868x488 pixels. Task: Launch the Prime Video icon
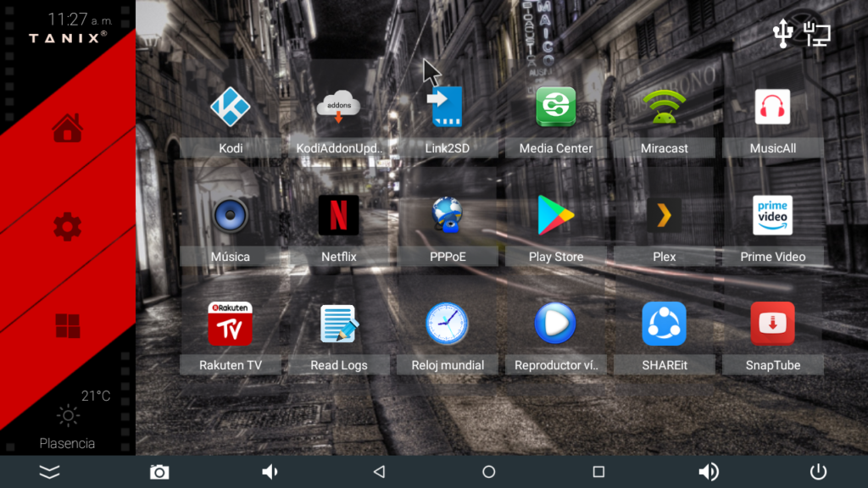(x=773, y=215)
